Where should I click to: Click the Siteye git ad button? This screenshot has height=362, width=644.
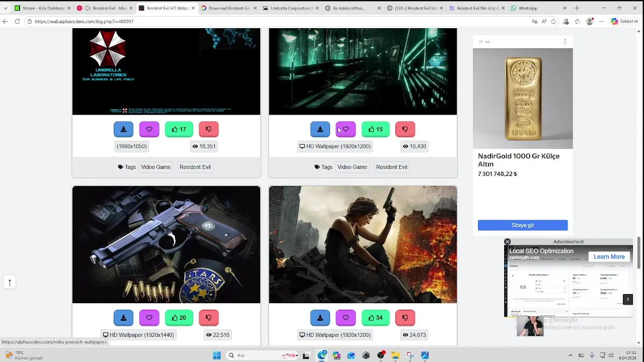(523, 225)
